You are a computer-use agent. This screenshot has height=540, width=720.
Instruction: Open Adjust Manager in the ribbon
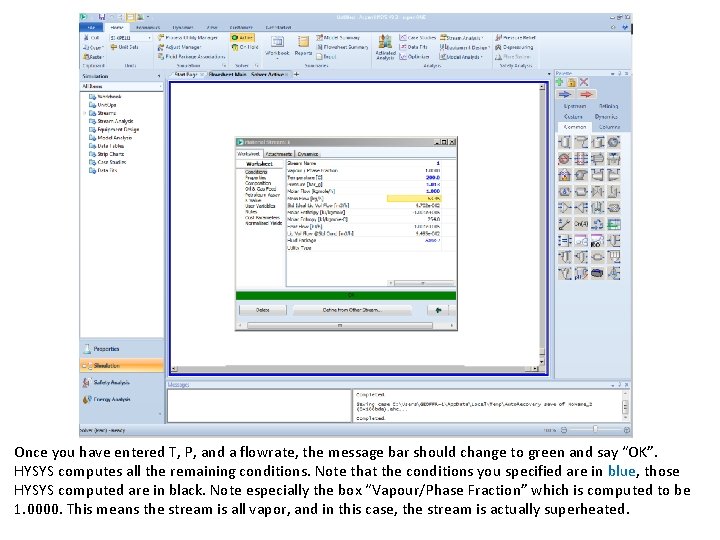click(179, 47)
